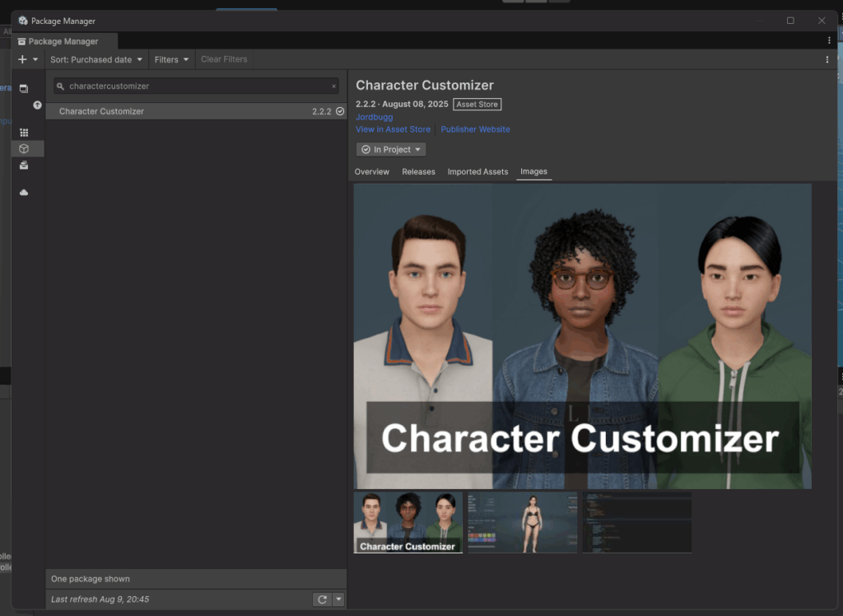Click the Character Customizer details heading

tap(425, 85)
